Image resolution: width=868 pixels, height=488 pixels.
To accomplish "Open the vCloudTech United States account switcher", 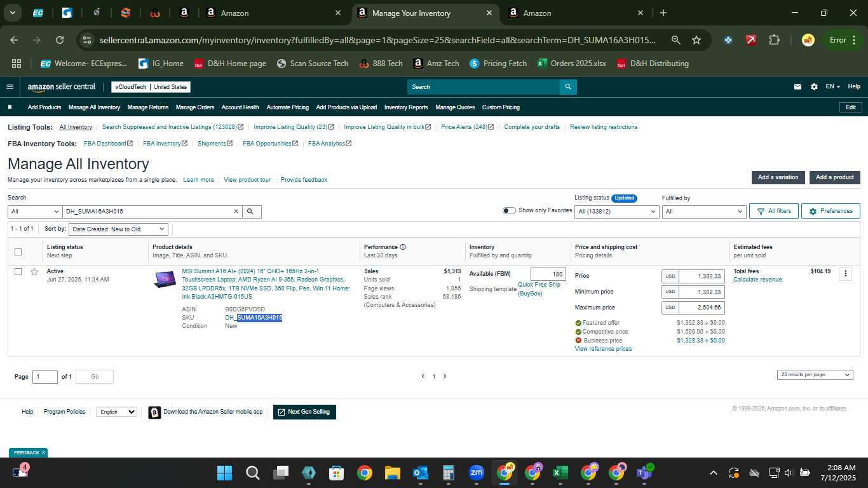I will [x=151, y=87].
